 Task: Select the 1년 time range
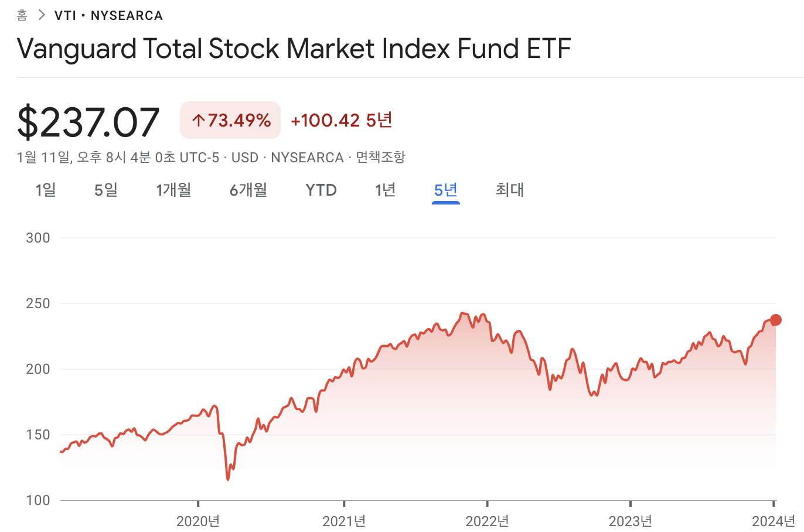tap(384, 190)
